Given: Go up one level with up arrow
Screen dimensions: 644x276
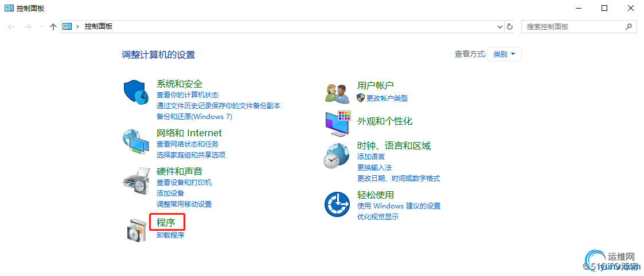Looking at the screenshot, I should [53, 27].
